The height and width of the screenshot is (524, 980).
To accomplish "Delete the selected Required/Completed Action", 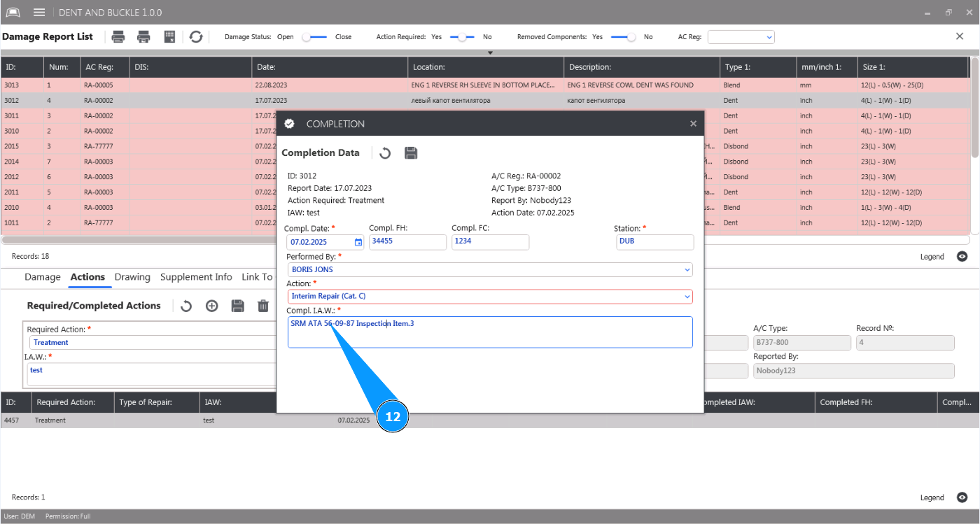I will coord(263,306).
